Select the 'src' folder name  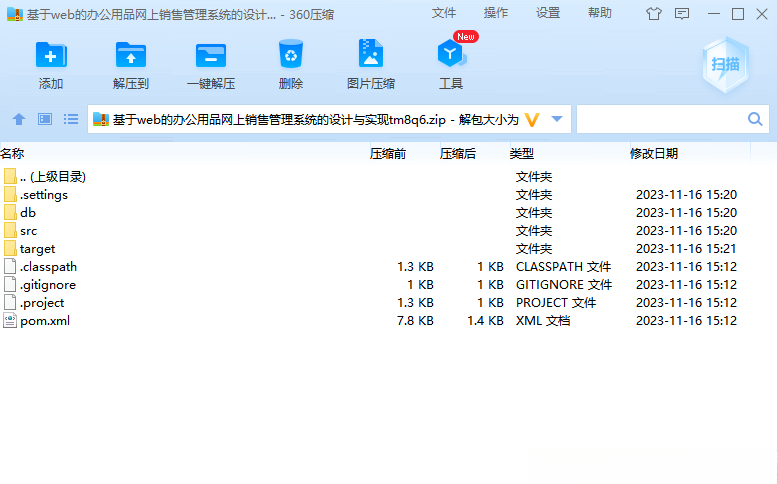28,231
